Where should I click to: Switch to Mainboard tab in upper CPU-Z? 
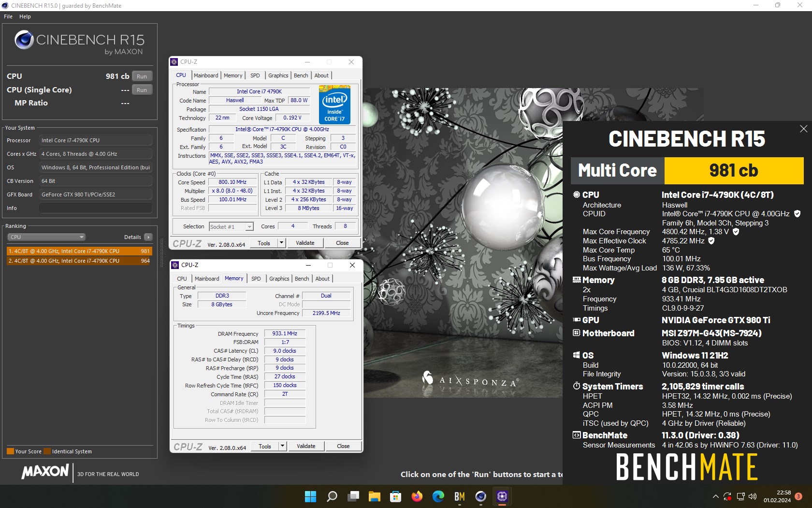pyautogui.click(x=206, y=75)
